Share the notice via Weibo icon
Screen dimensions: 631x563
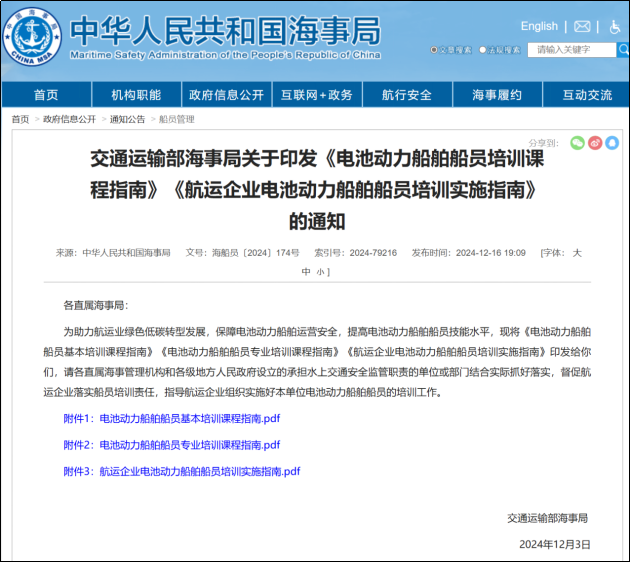(x=595, y=143)
